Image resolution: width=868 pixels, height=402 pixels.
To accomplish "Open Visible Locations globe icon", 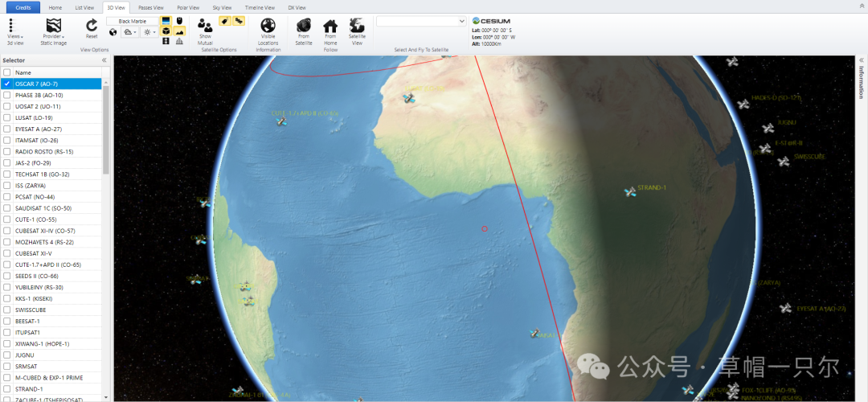I will (x=268, y=25).
